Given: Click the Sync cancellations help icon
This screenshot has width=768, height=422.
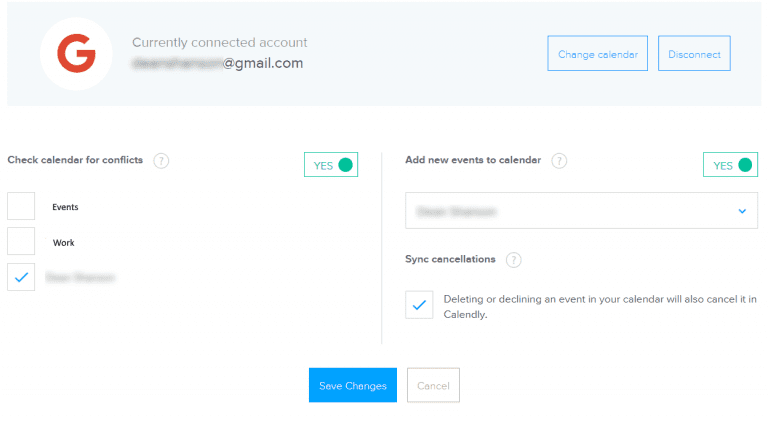Looking at the screenshot, I should coord(513,260).
